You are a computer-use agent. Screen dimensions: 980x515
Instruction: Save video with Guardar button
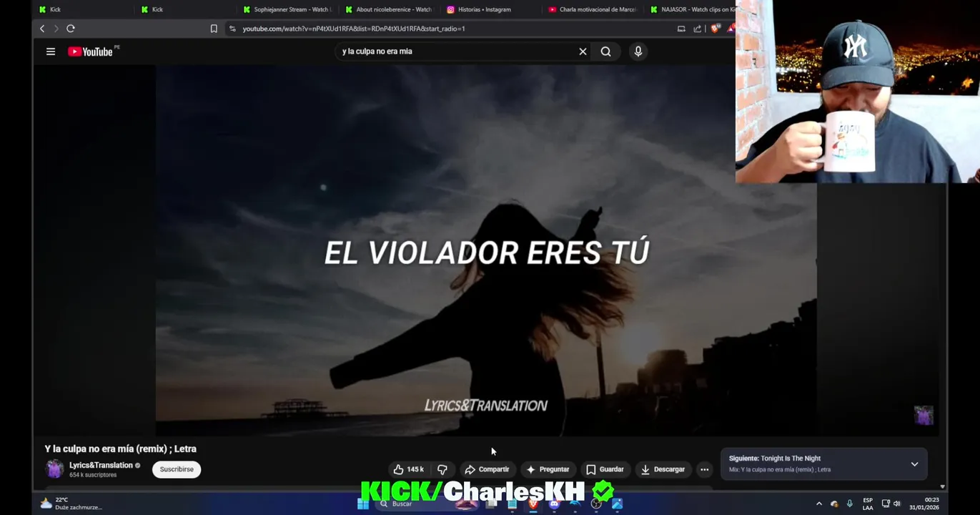click(605, 469)
